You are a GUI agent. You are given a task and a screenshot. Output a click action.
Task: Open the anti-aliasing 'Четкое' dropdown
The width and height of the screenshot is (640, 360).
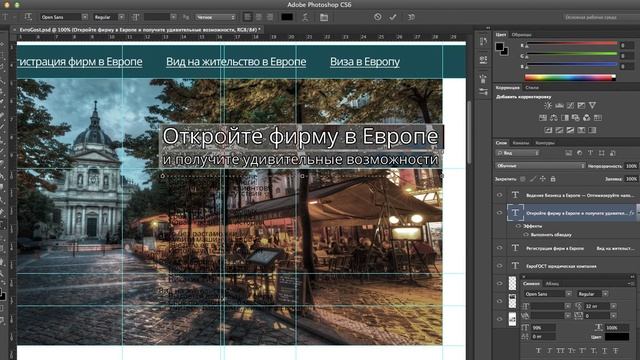(216, 17)
